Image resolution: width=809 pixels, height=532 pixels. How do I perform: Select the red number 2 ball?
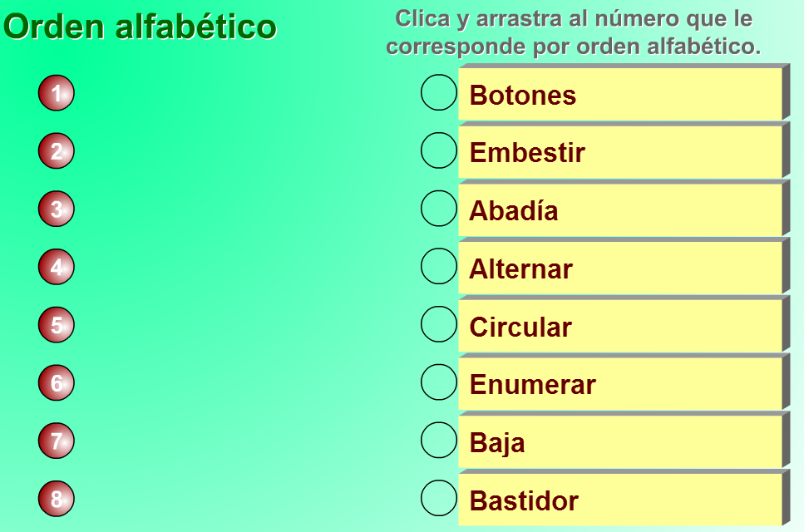point(55,151)
